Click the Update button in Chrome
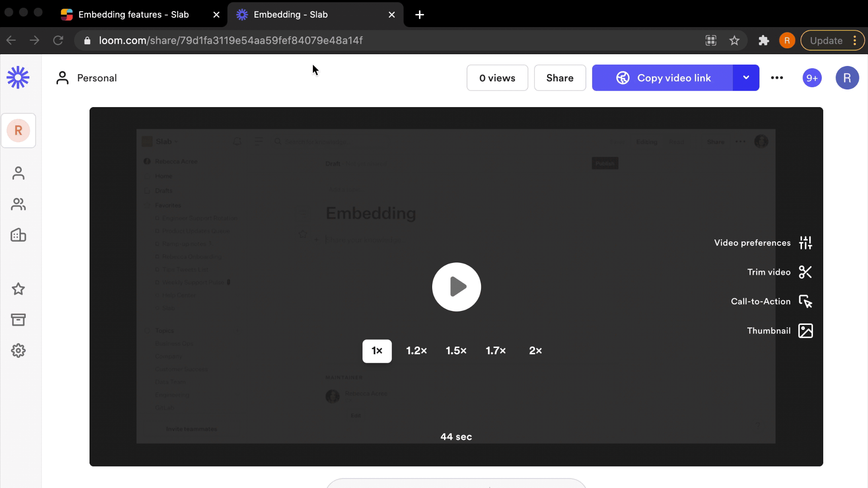 (827, 40)
